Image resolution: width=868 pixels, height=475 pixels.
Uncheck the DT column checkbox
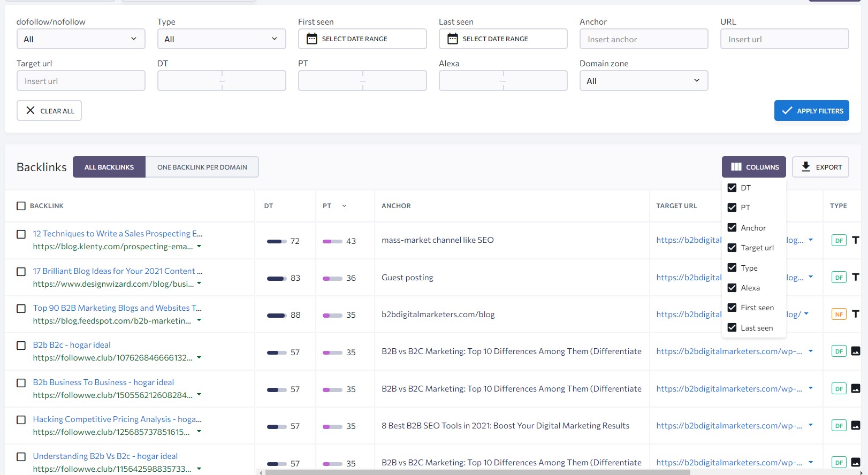pos(732,188)
